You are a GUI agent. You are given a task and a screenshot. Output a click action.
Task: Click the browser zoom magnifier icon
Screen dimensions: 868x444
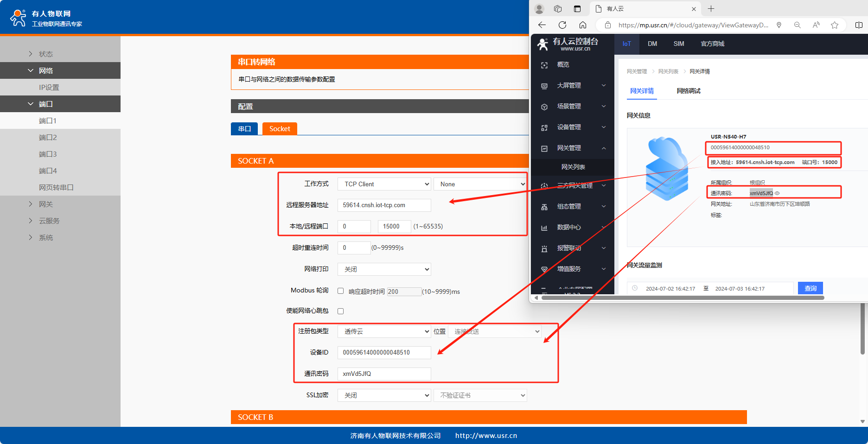pos(798,25)
